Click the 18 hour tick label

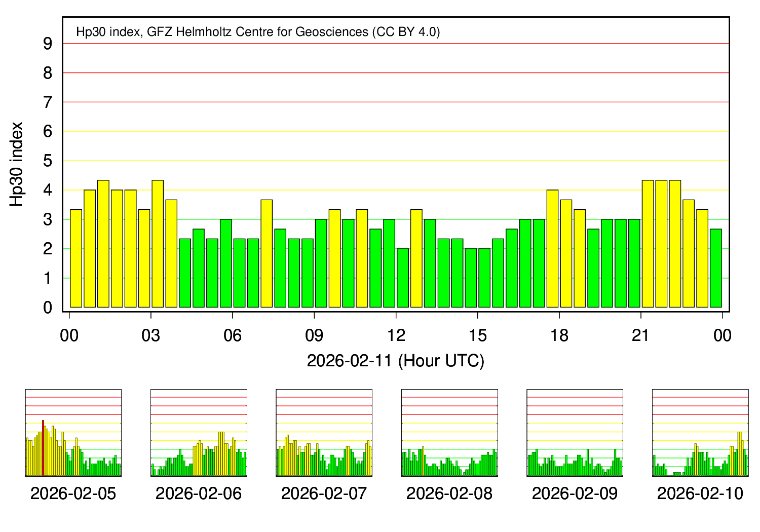coord(559,335)
